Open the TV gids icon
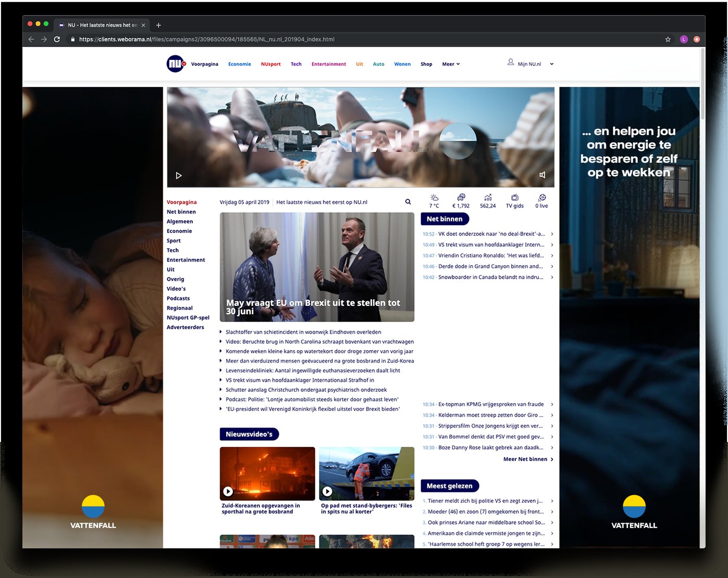 tap(515, 201)
